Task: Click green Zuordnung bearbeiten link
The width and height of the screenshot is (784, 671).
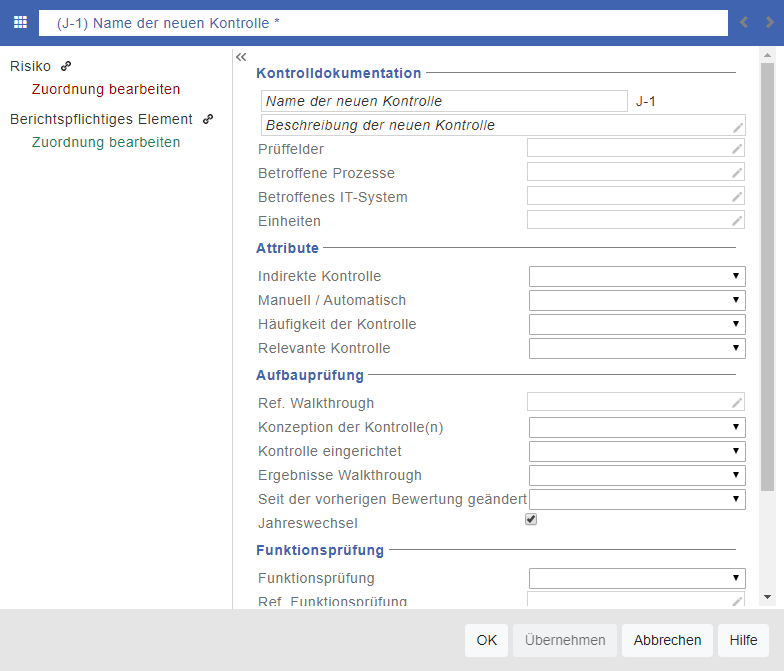Action: 106,142
